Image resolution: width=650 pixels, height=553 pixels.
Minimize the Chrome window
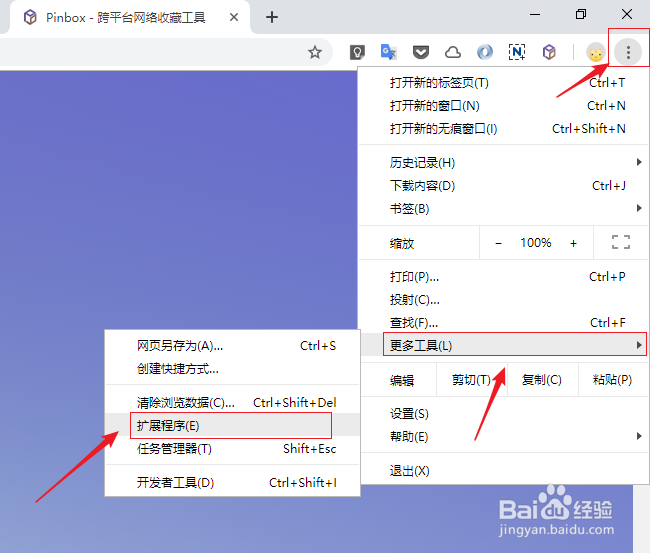(535, 15)
